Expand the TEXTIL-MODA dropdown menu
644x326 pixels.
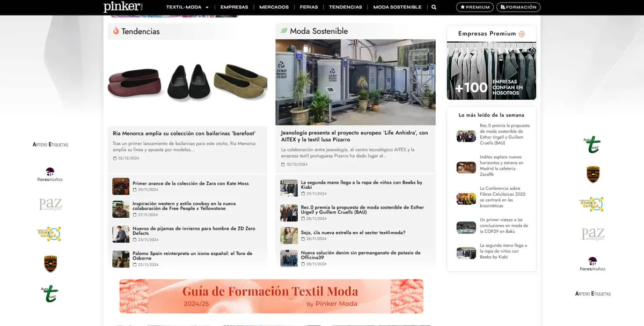click(x=187, y=8)
